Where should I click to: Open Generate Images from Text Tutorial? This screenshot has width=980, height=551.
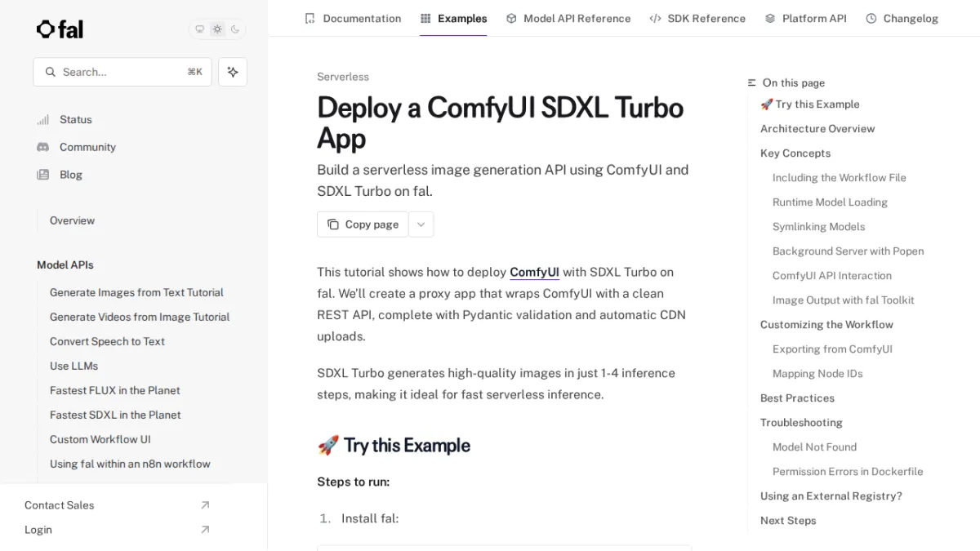[x=136, y=292]
